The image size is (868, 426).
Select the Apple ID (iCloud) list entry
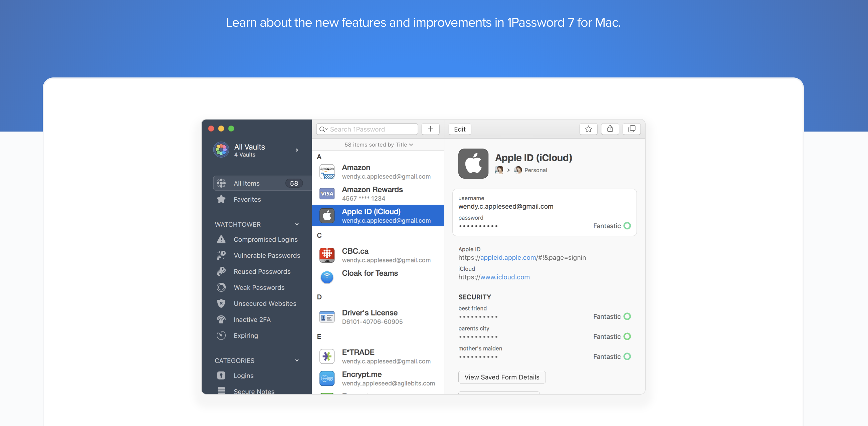click(378, 216)
